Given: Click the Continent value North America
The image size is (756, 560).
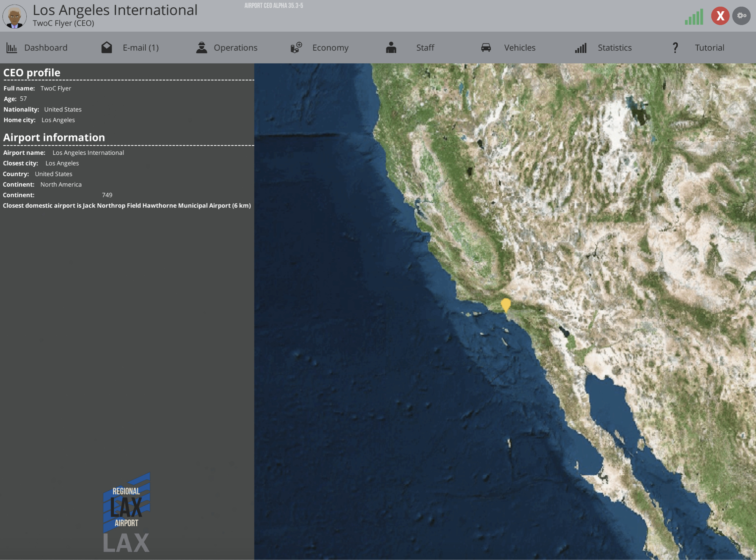Looking at the screenshot, I should tap(61, 184).
